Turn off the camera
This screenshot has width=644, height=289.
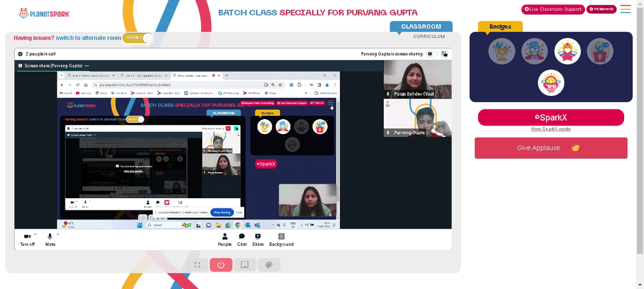tap(27, 239)
